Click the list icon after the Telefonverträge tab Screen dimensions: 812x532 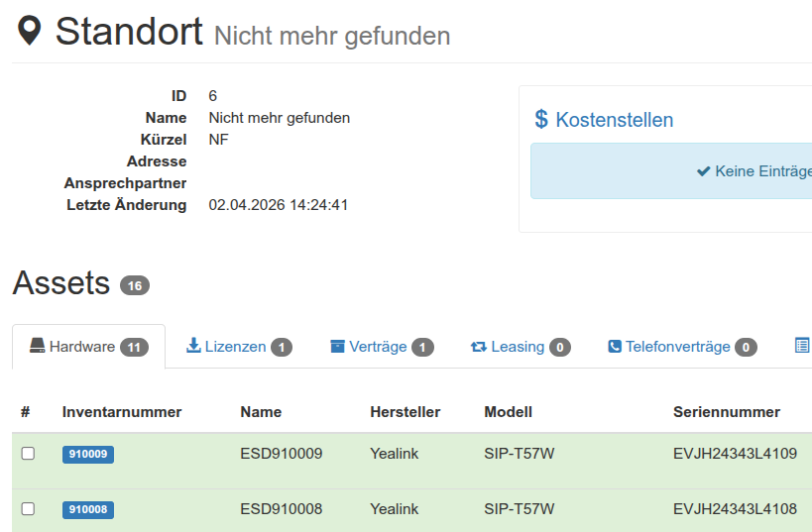coord(802,345)
